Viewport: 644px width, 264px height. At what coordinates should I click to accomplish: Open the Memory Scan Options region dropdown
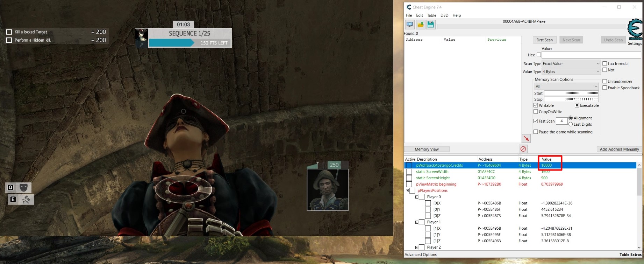point(566,86)
